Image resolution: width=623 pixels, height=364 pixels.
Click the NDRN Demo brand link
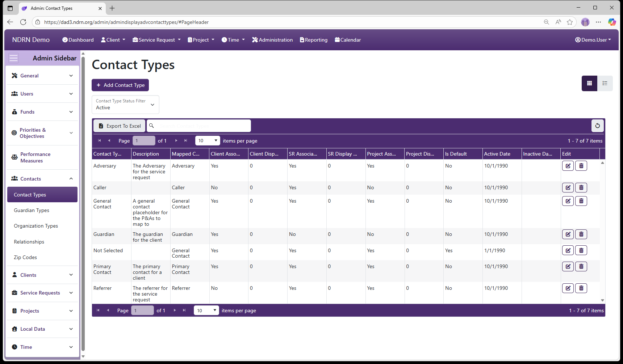(x=31, y=40)
